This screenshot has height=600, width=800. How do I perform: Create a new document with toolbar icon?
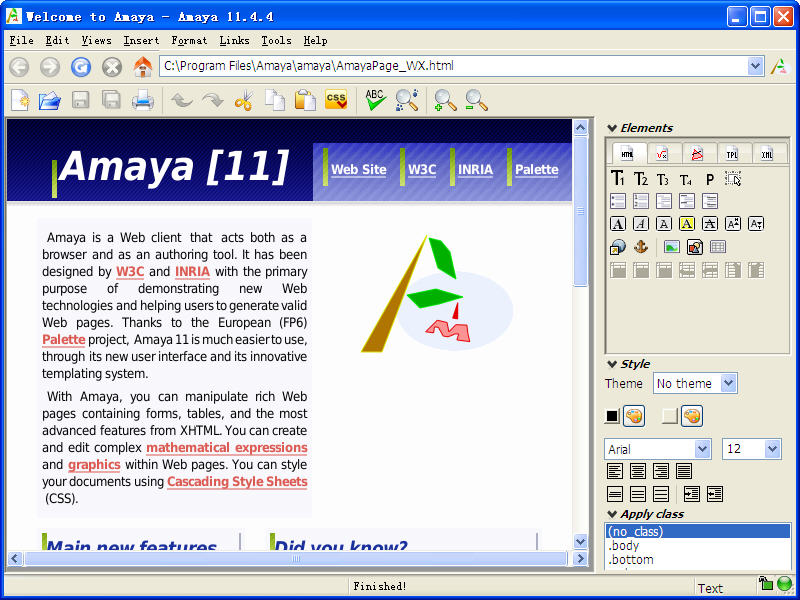[x=20, y=100]
